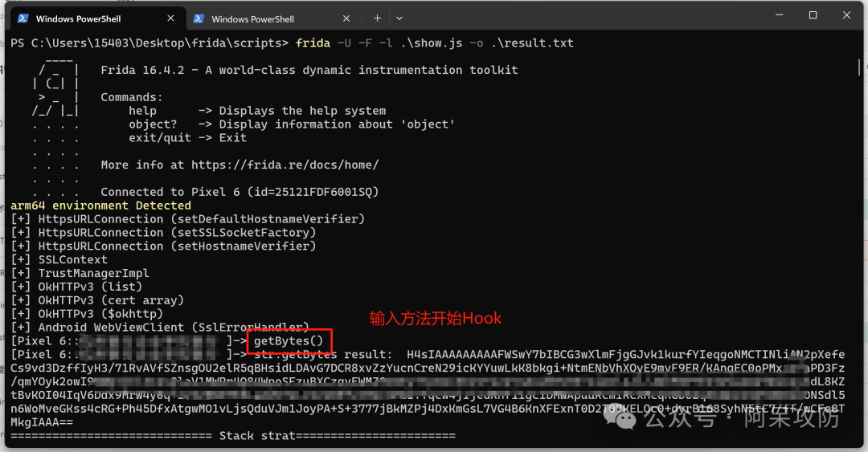Click the 'Stack strat' separator line text
The height and width of the screenshot is (452, 868).
coord(233,436)
